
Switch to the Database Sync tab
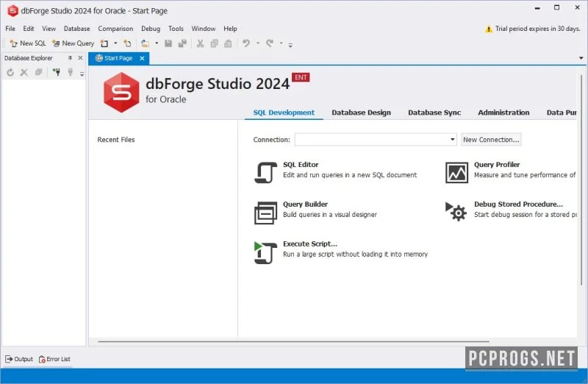pos(434,113)
